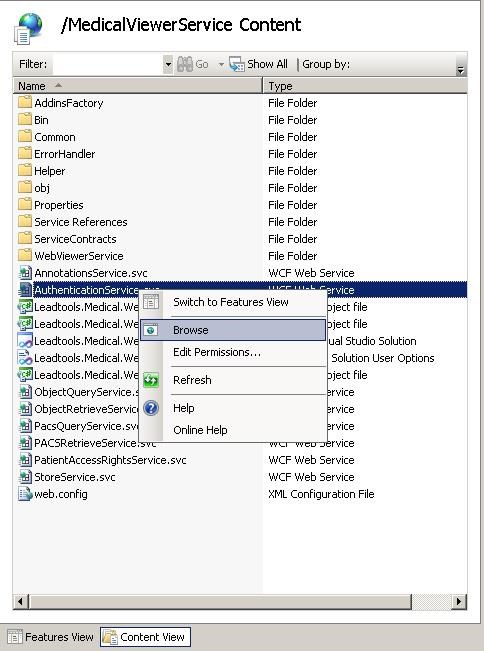Select PatientAccessRightsService.svc in the list
Viewport: 484px width, 651px height.
pos(110,460)
